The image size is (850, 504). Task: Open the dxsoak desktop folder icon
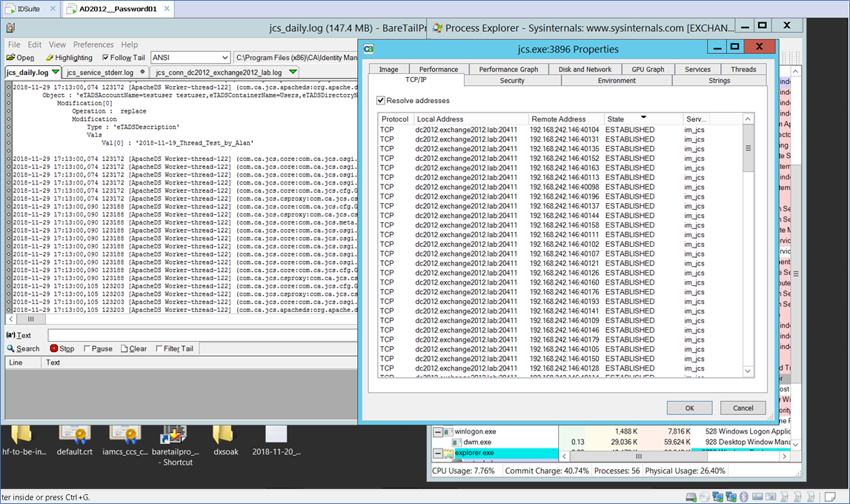click(223, 435)
